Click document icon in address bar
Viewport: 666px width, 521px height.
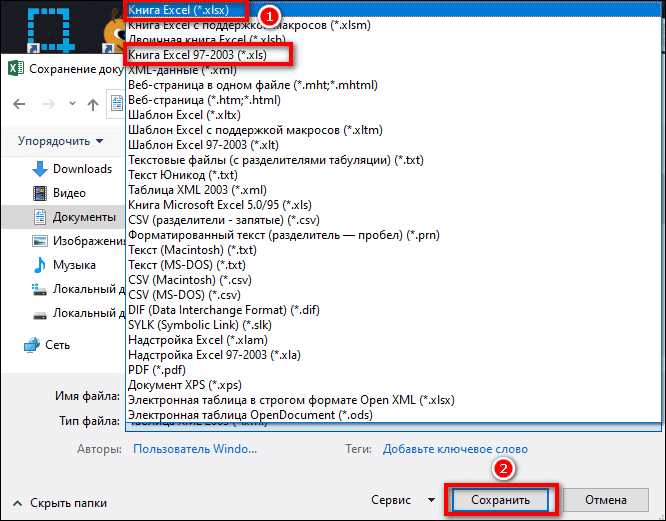coord(117,103)
